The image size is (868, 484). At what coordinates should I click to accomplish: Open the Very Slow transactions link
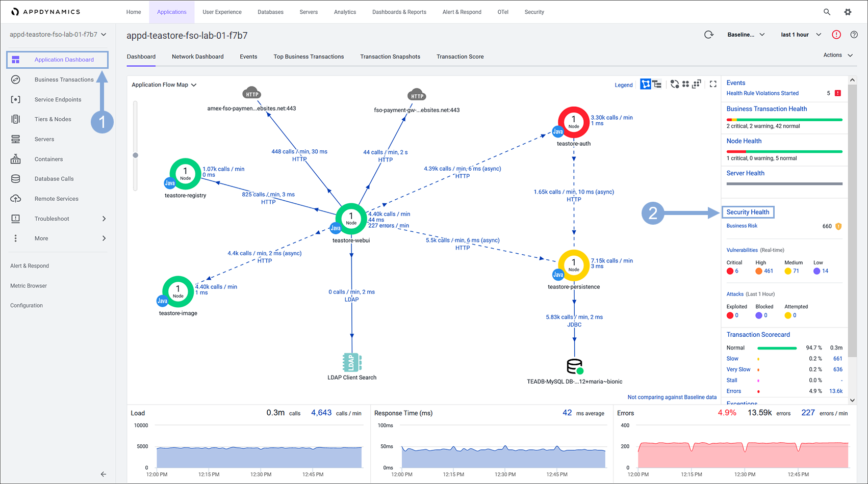coord(738,369)
